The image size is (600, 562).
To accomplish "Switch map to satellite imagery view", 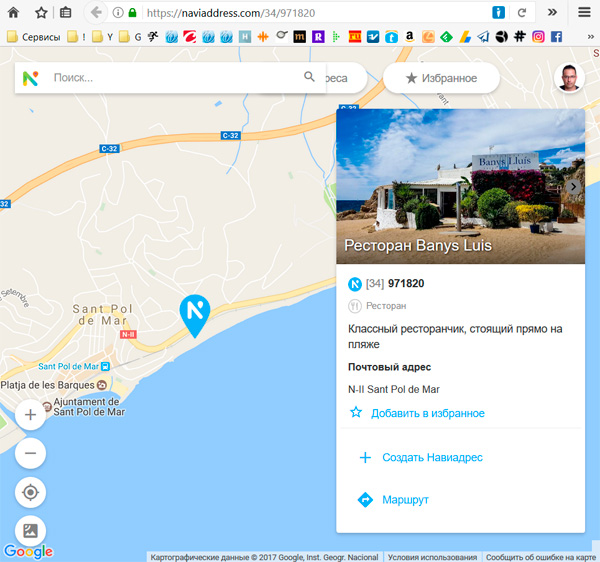I will [x=30, y=531].
